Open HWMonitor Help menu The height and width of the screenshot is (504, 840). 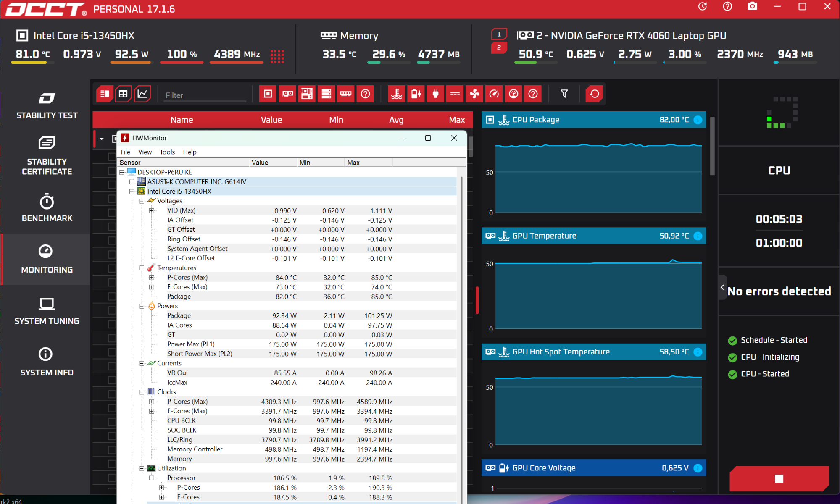(x=190, y=152)
